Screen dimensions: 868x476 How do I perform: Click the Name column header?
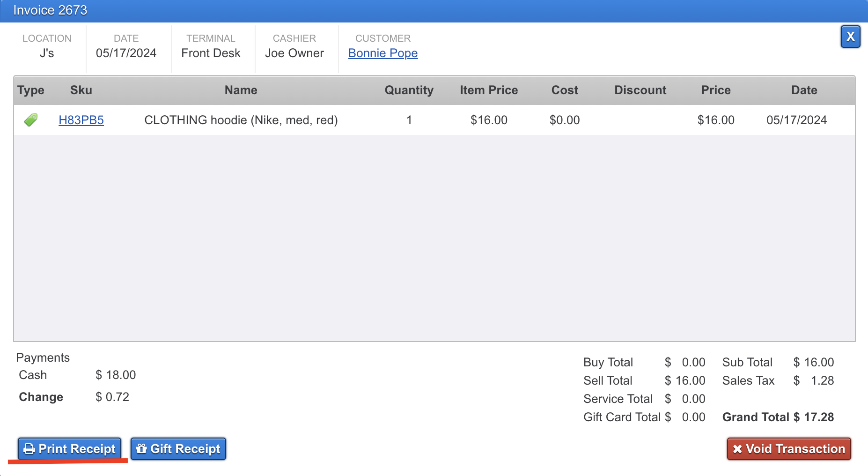point(241,90)
